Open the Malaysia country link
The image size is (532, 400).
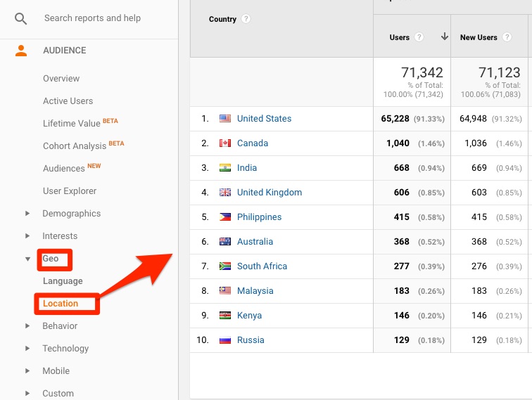(255, 291)
